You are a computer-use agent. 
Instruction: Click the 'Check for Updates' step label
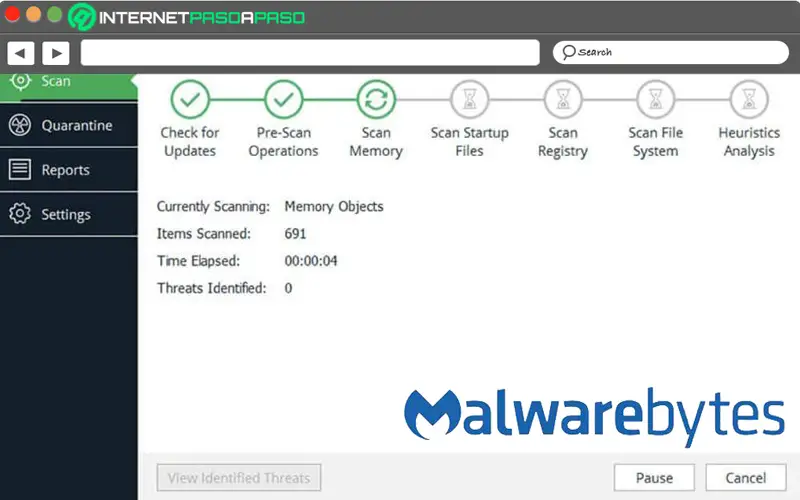point(190,142)
